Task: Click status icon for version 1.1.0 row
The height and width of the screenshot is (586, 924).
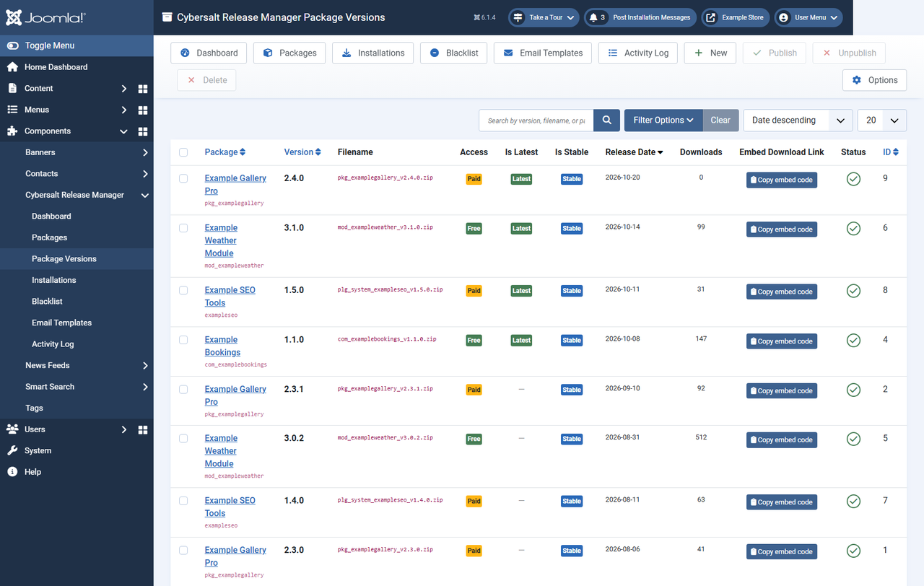Action: pos(853,341)
